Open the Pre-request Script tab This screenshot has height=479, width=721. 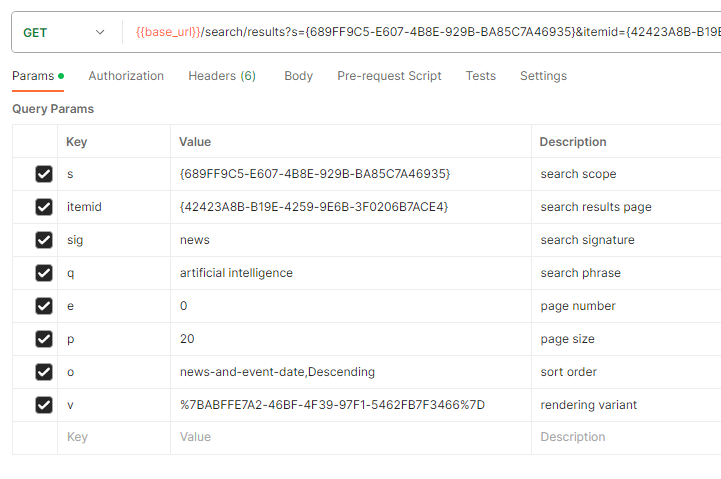coord(389,76)
